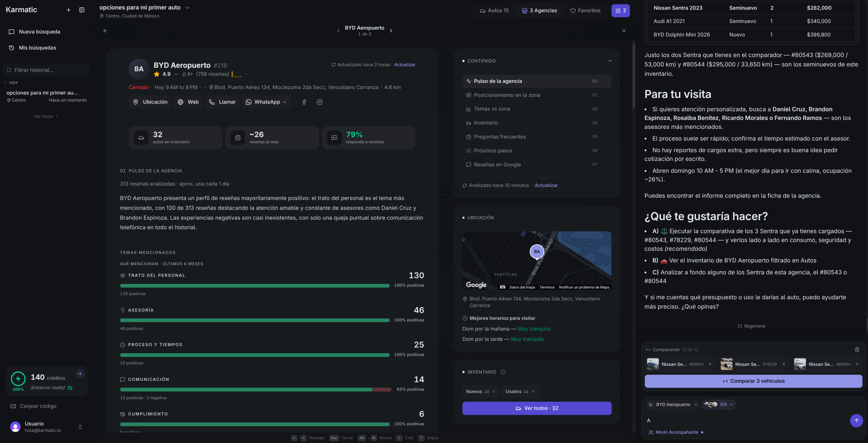Click the Trato del personal progress bar

255,286
